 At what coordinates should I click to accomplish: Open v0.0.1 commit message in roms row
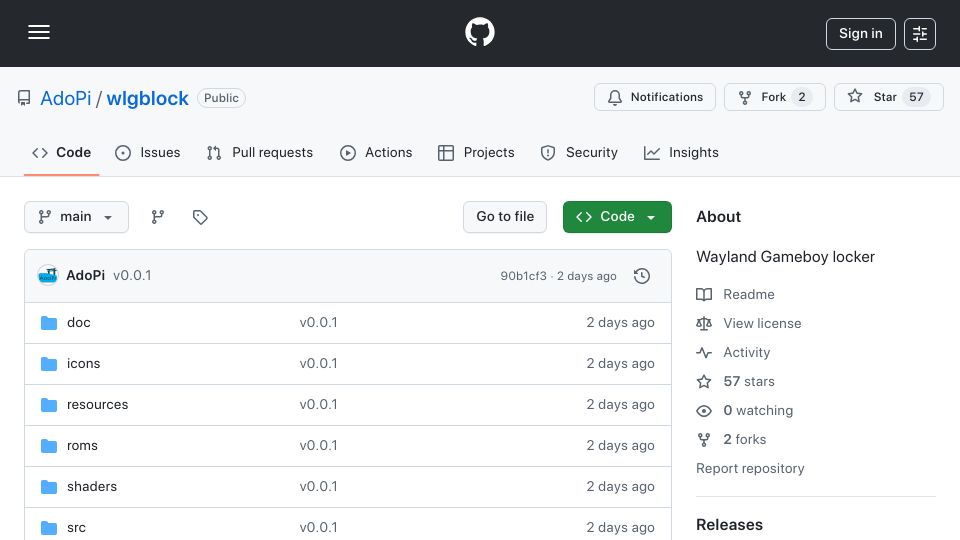pyautogui.click(x=318, y=446)
